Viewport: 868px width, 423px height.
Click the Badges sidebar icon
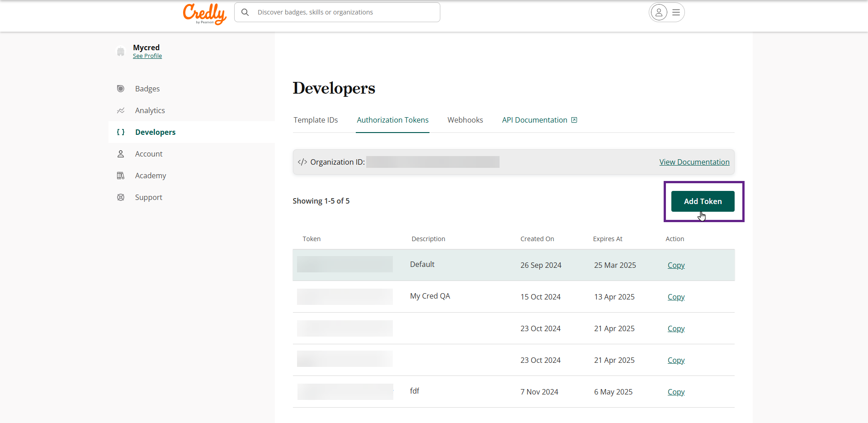pos(121,89)
